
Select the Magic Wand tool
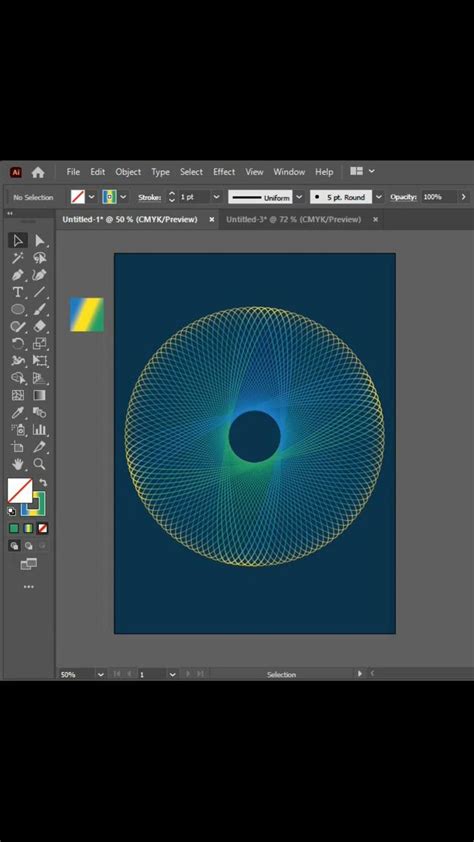(18, 258)
